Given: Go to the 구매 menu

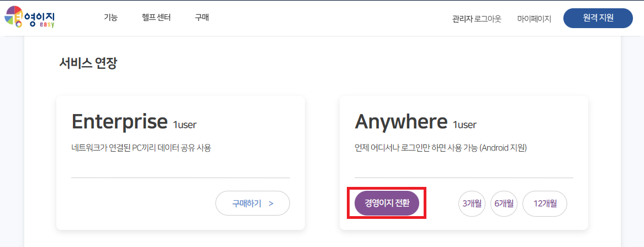Looking at the screenshot, I should point(202,18).
